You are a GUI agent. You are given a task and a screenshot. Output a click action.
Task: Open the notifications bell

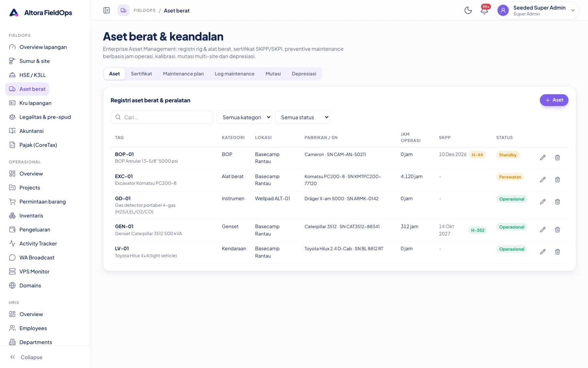click(484, 10)
